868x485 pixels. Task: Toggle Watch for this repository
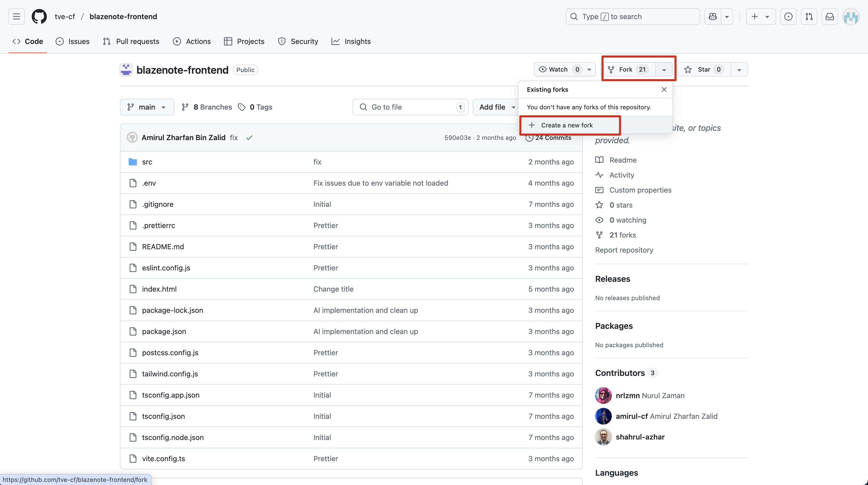(x=559, y=70)
